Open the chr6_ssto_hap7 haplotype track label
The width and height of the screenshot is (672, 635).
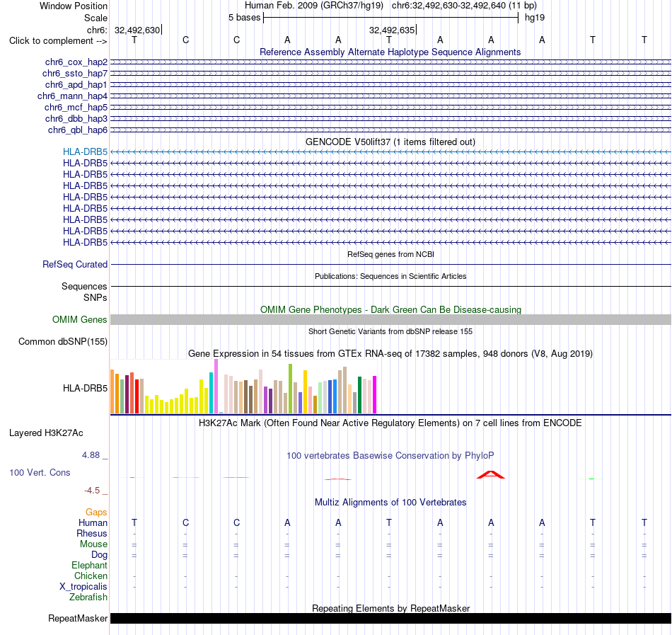point(75,74)
